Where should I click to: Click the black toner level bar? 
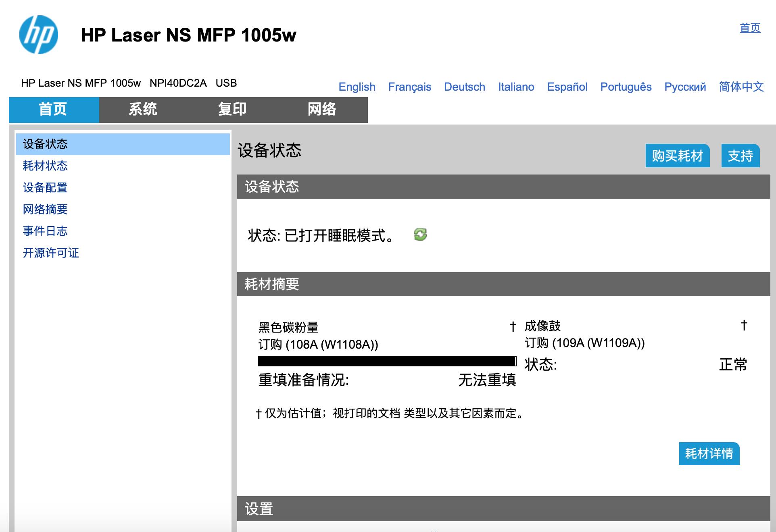click(386, 360)
